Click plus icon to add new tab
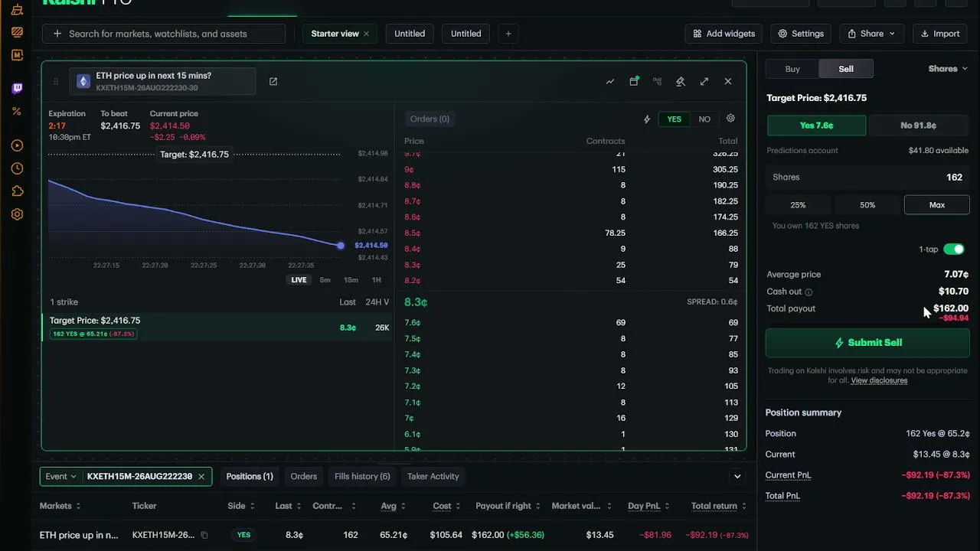 pos(508,34)
